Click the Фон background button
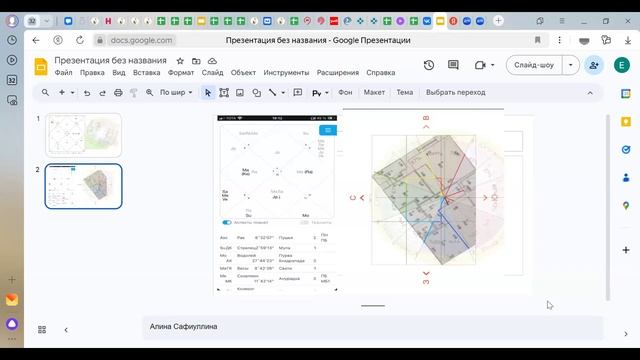The width and height of the screenshot is (640, 360). click(345, 93)
